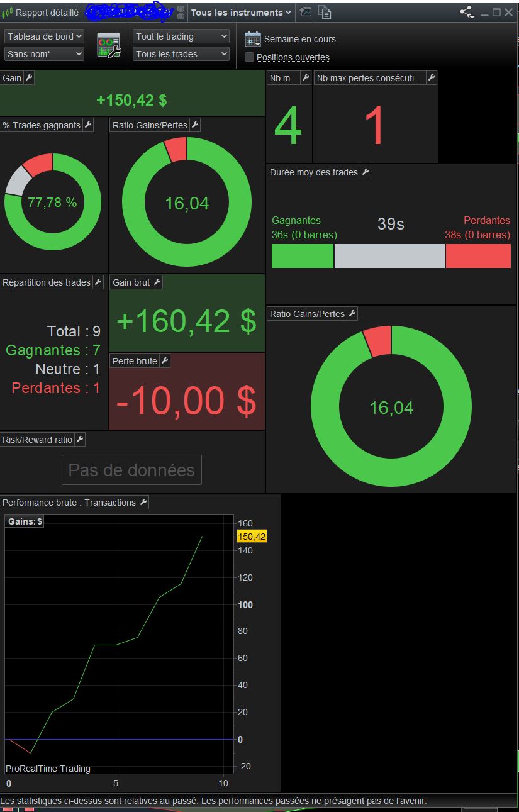Toggle the link chain icon in title bar
This screenshot has height=812, width=519.
[x=180, y=12]
